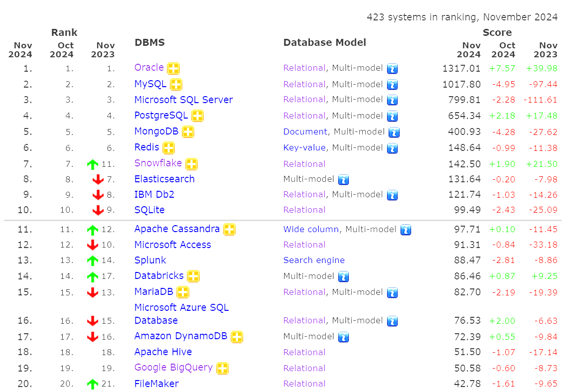This screenshot has width=568, height=392.
Task: Click the Snowflake yearly change +21.50
Action: click(542, 164)
